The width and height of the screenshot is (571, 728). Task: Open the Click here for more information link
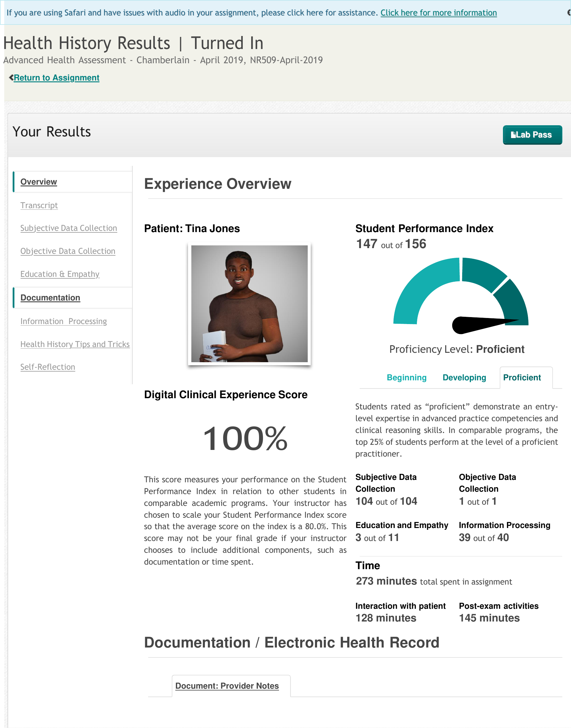point(438,13)
